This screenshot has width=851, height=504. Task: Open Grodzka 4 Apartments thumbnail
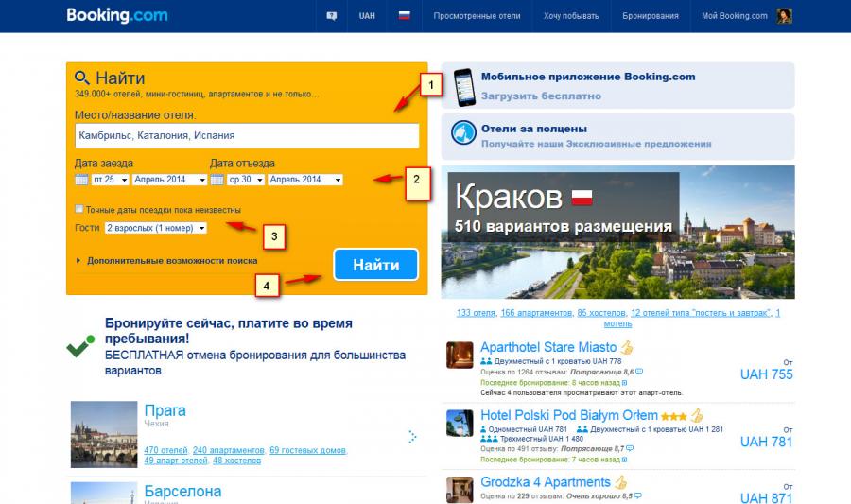tap(460, 490)
